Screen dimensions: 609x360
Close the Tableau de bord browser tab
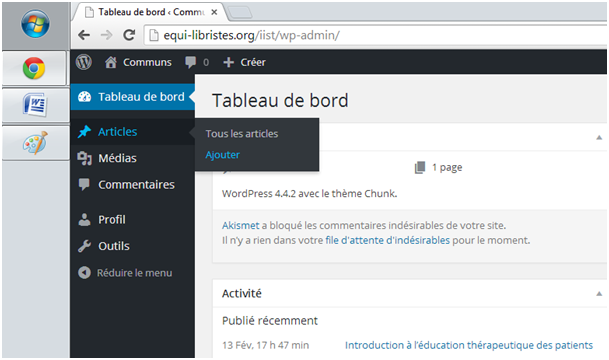click(214, 12)
